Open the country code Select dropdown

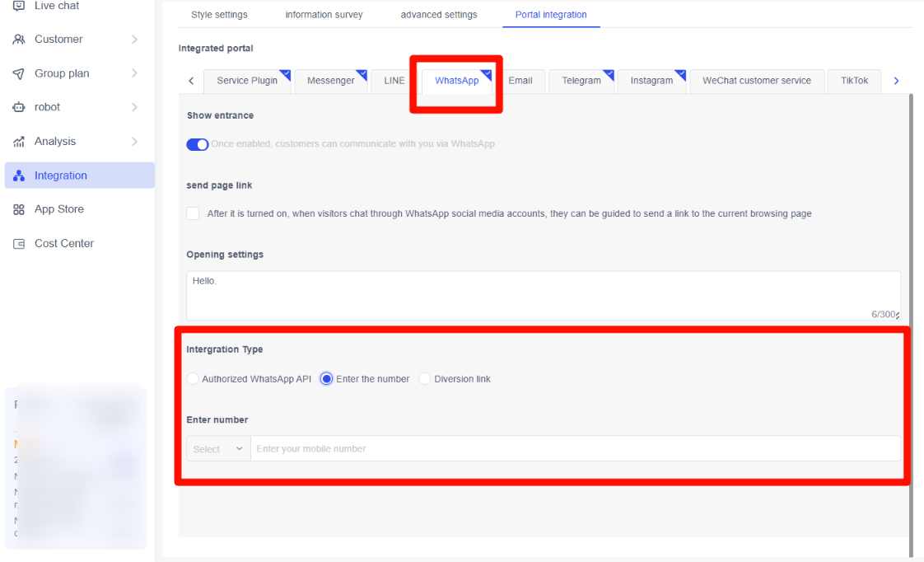point(218,449)
